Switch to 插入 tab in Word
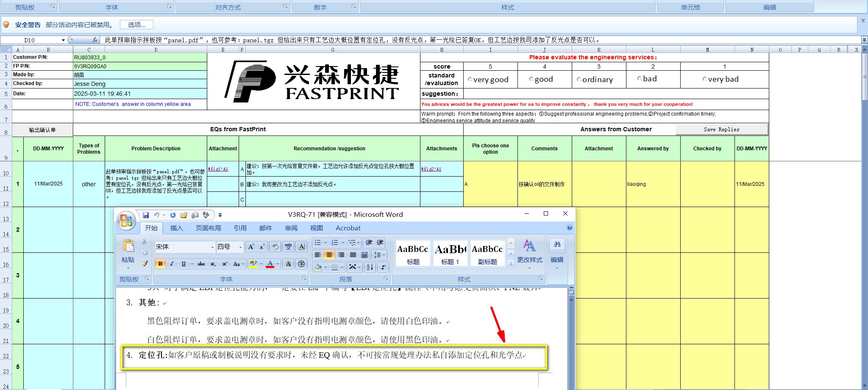 pyautogui.click(x=176, y=228)
